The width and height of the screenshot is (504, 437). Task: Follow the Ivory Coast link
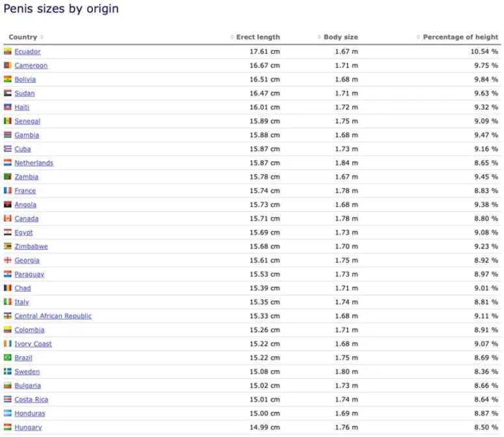[33, 344]
